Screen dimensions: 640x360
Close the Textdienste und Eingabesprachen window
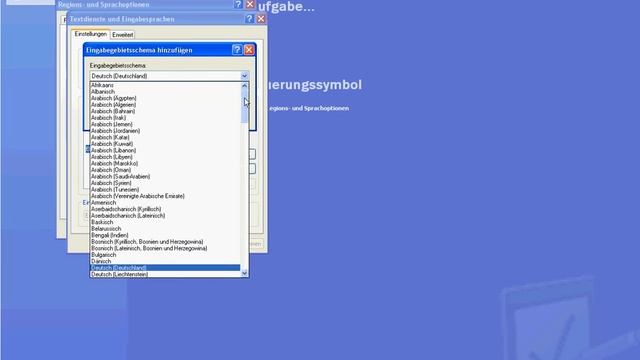261,19
